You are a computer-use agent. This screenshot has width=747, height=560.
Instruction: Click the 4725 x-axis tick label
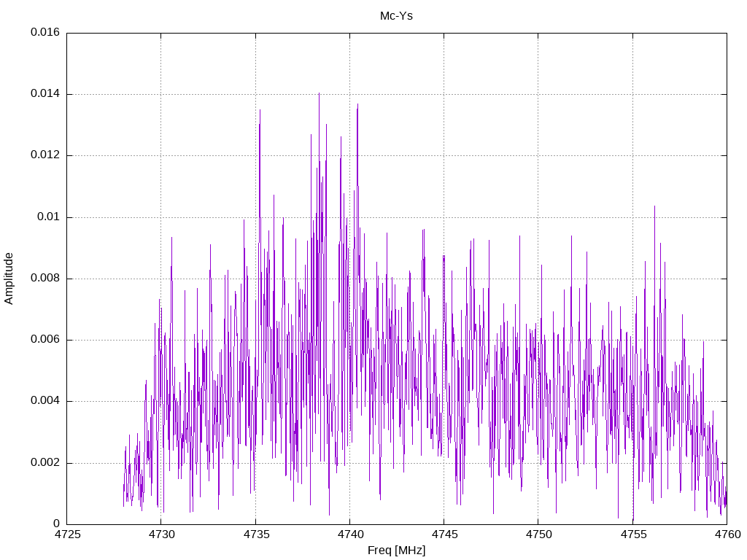click(67, 534)
